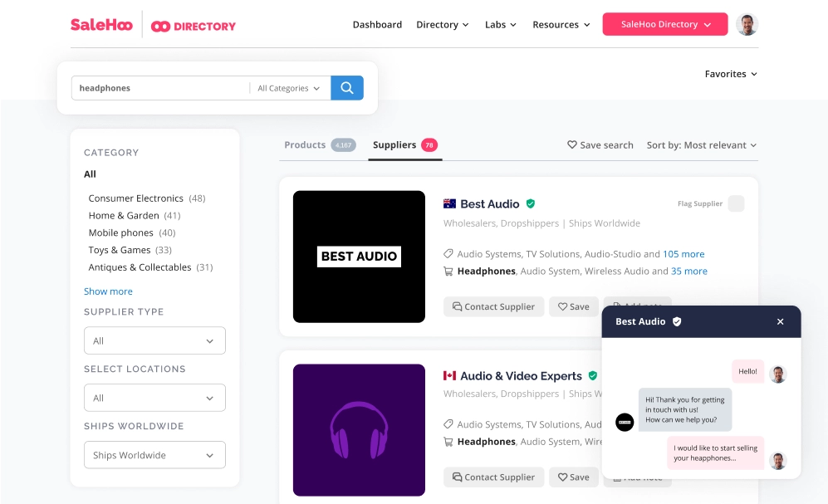Close the Best Audio chat widget
Viewport: 828px width, 504px height.
(x=780, y=321)
